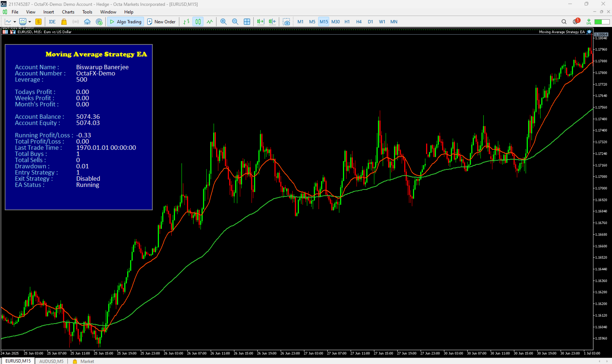The image size is (612, 364).
Task: Toggle chart shift from right edge
Action: click(272, 22)
